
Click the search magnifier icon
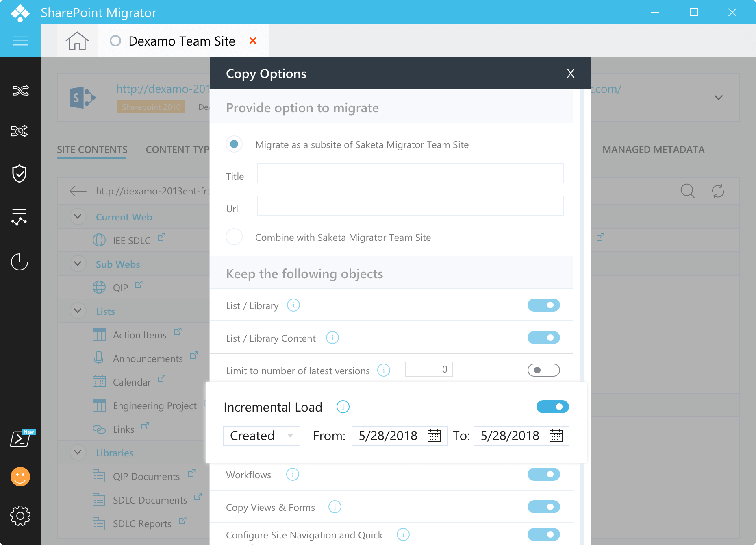pyautogui.click(x=687, y=191)
